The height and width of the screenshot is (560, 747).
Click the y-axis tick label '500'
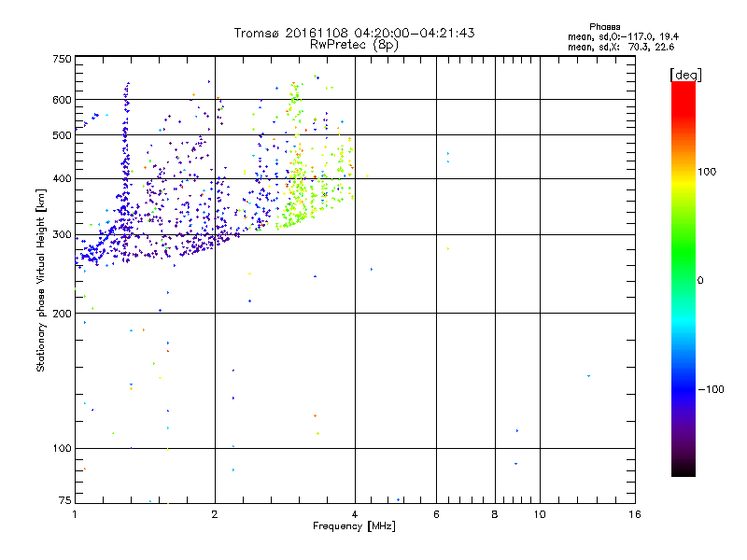click(x=62, y=135)
